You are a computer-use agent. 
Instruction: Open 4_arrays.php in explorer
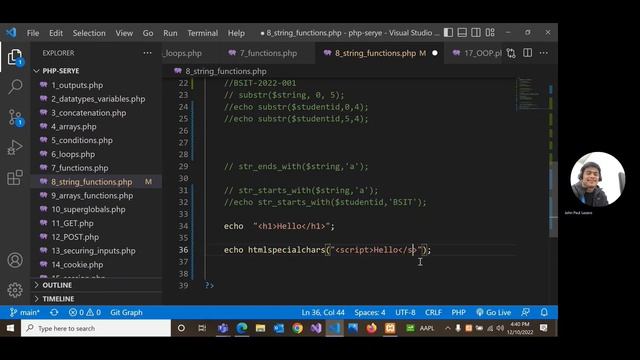coord(96,127)
